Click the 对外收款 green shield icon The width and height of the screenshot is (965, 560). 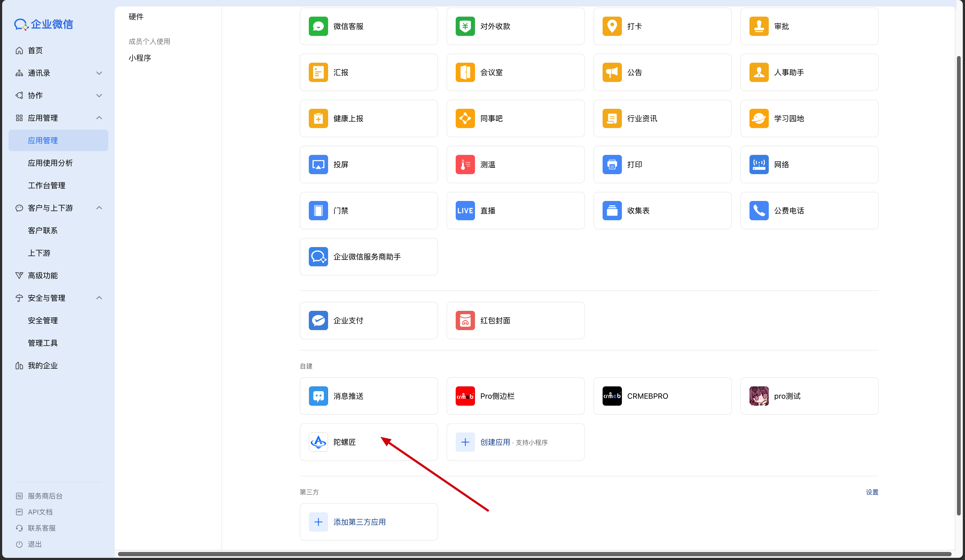(x=465, y=26)
